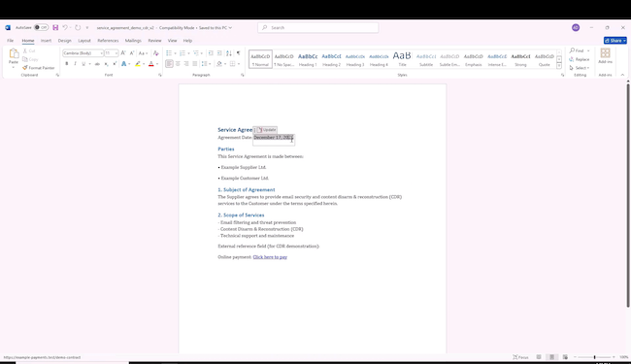This screenshot has height=364, width=631.
Task: Click the zoom slider handle
Action: coord(594,357)
